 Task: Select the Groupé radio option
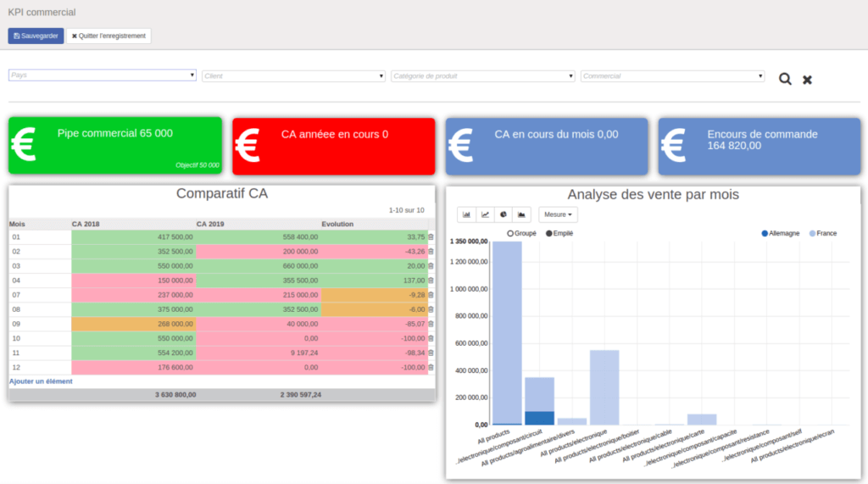point(510,233)
